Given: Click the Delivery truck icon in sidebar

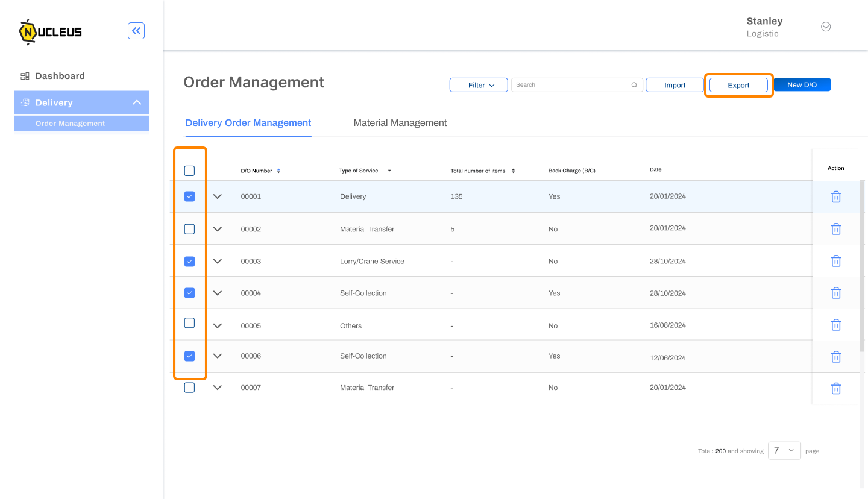Looking at the screenshot, I should pos(25,102).
